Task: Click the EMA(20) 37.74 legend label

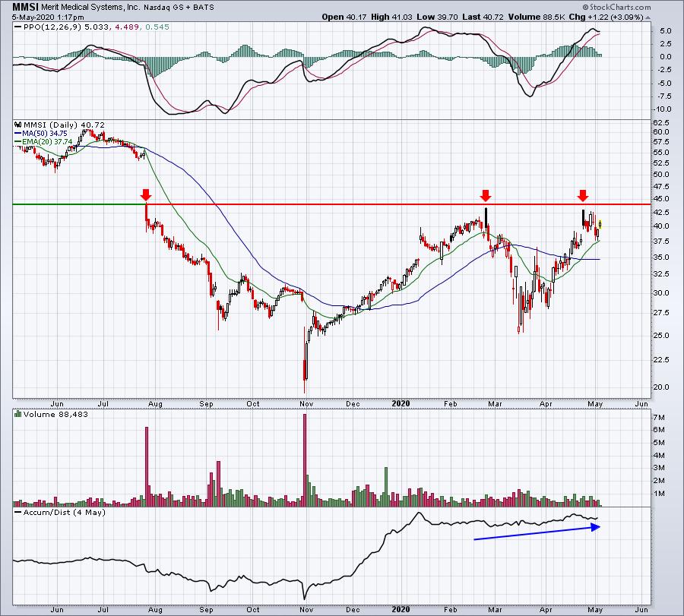Action: [47, 142]
